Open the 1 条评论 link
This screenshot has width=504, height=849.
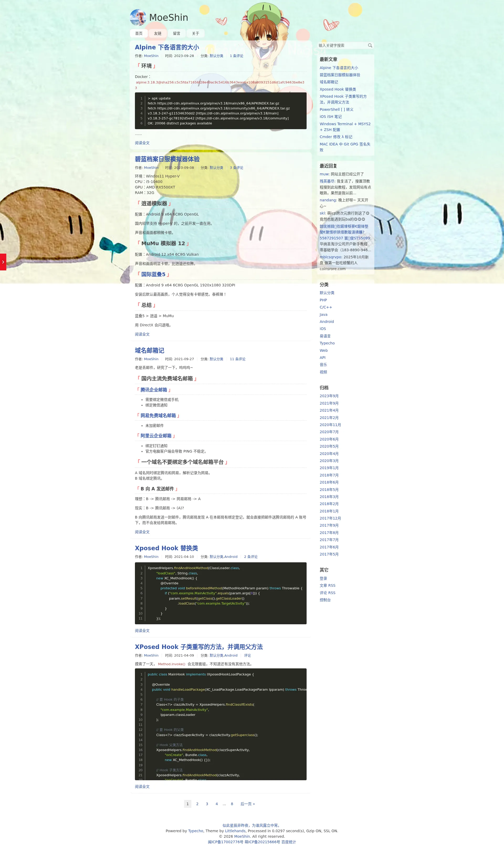(236, 56)
